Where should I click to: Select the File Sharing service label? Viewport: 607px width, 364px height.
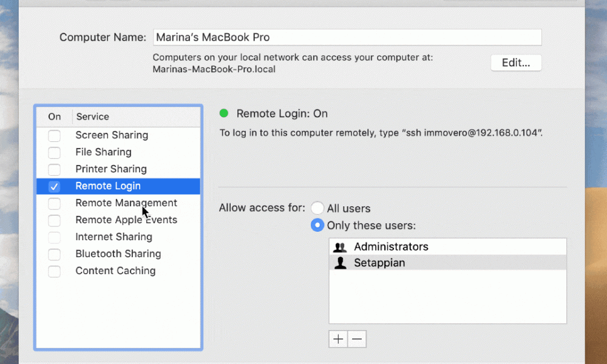point(103,152)
